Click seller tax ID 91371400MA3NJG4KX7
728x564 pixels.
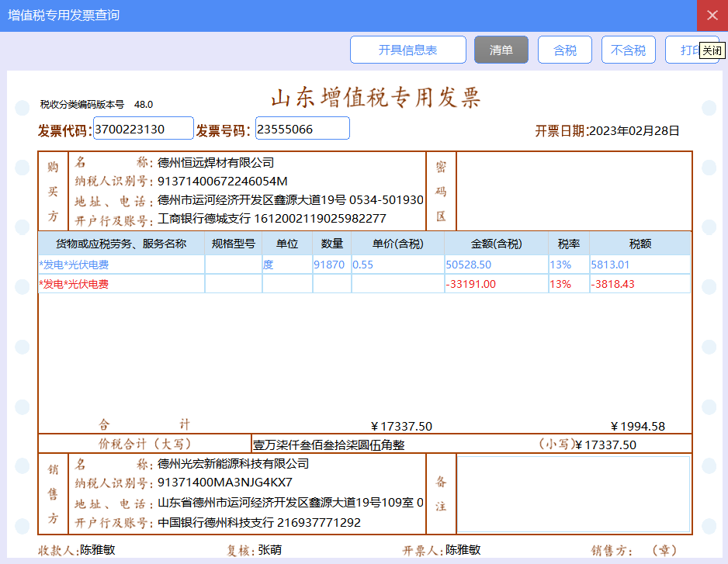pos(225,483)
